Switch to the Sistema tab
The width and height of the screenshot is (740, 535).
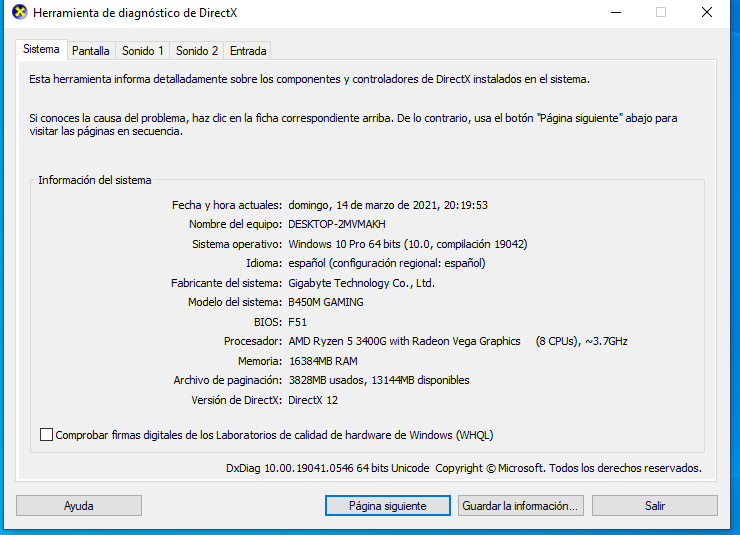(x=42, y=50)
